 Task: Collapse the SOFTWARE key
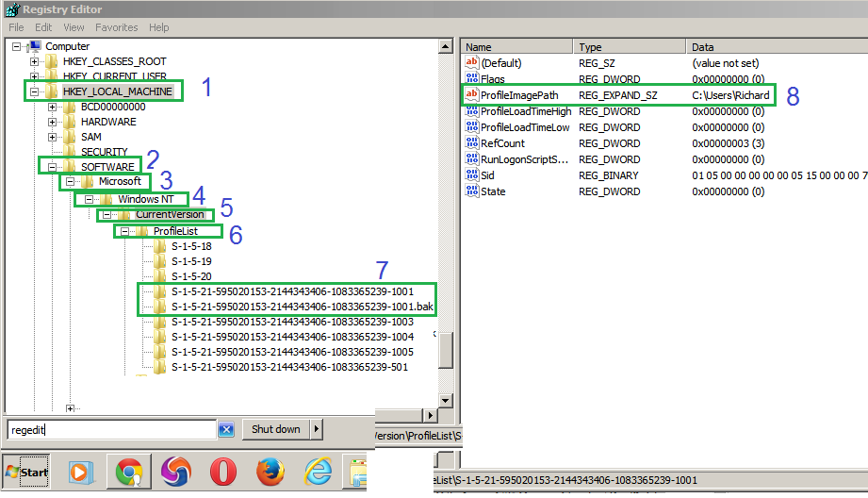(52, 167)
